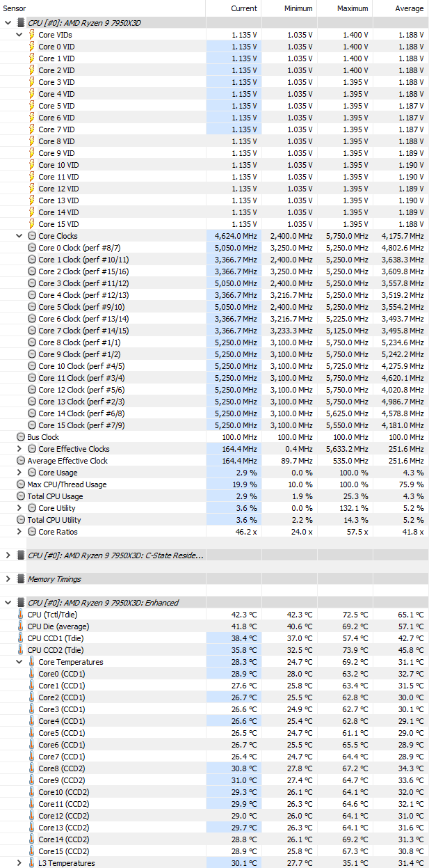The width and height of the screenshot is (429, 868).
Task: Click the 4,624.0 MHz Core Clocks current value
Action: pyautogui.click(x=236, y=236)
